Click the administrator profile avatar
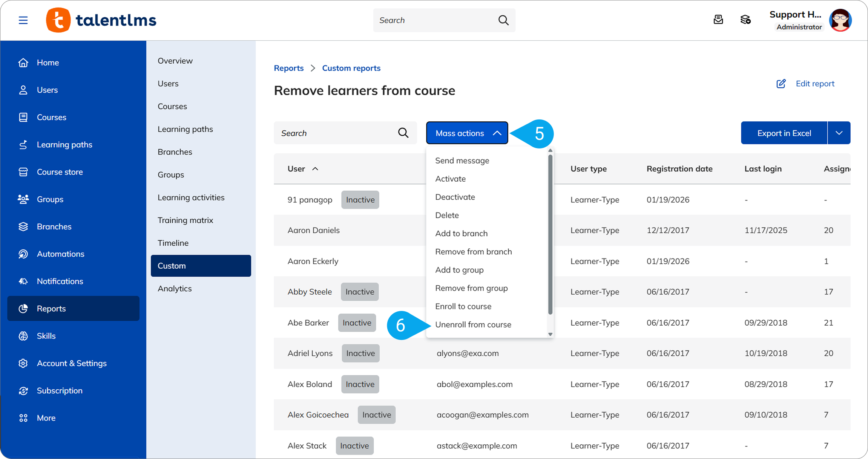868x459 pixels. click(840, 20)
